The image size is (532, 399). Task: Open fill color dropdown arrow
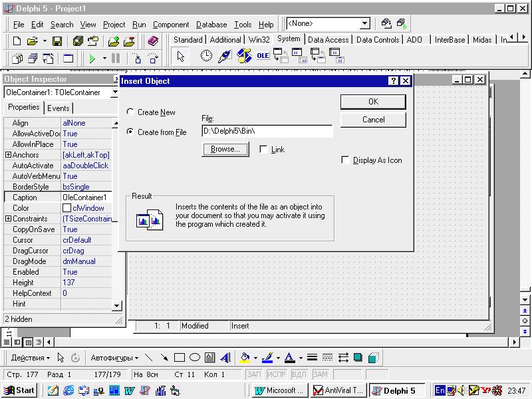tap(255, 358)
